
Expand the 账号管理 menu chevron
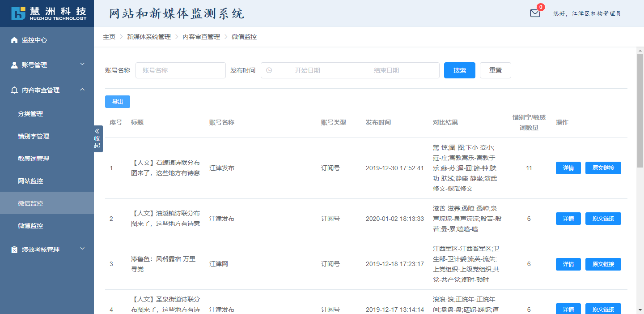click(82, 65)
